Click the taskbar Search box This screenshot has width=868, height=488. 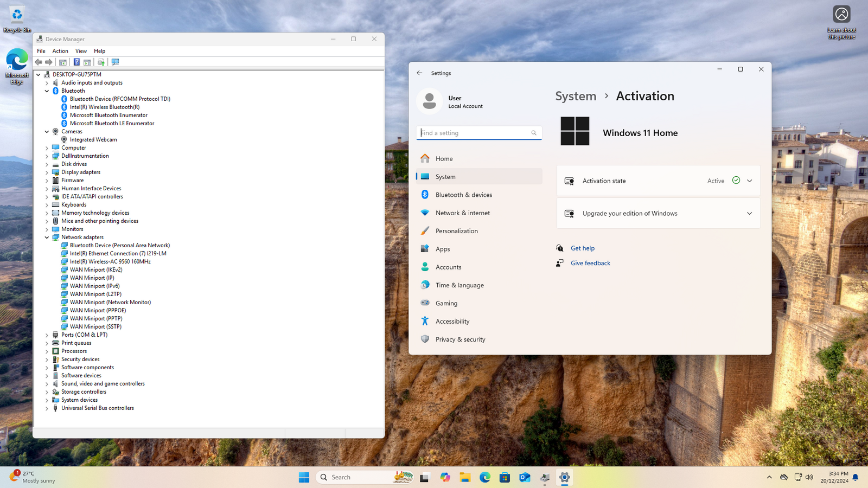[x=365, y=477]
